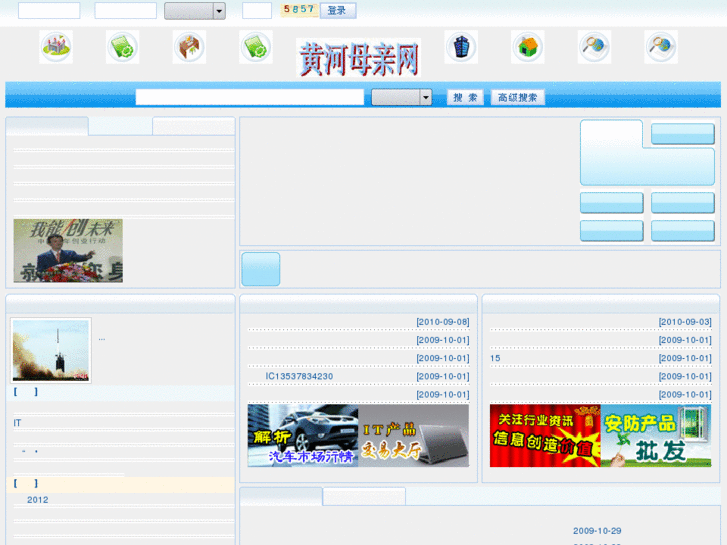Switch to the third tab in the top-left panel
Image resolution: width=727 pixels, height=545 pixels.
pos(194,126)
